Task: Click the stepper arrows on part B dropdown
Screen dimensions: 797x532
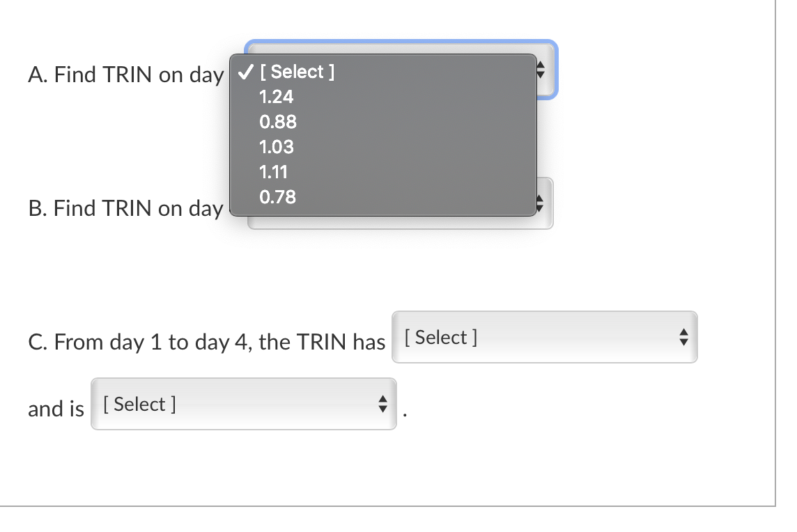Action: click(x=540, y=203)
